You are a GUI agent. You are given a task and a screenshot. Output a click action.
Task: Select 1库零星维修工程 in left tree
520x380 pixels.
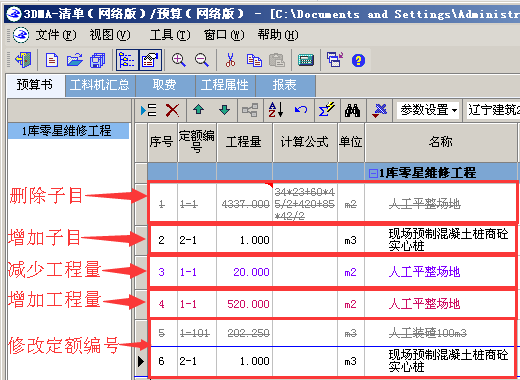pos(68,131)
